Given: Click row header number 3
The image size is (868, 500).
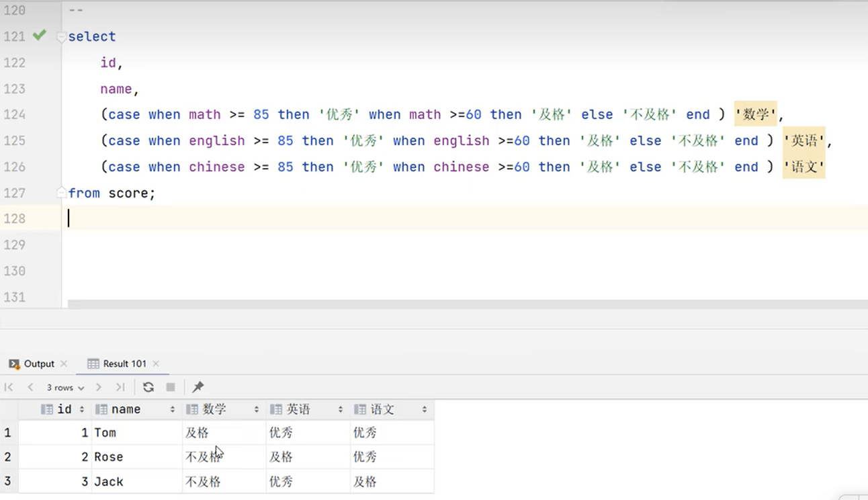Looking at the screenshot, I should point(8,482).
